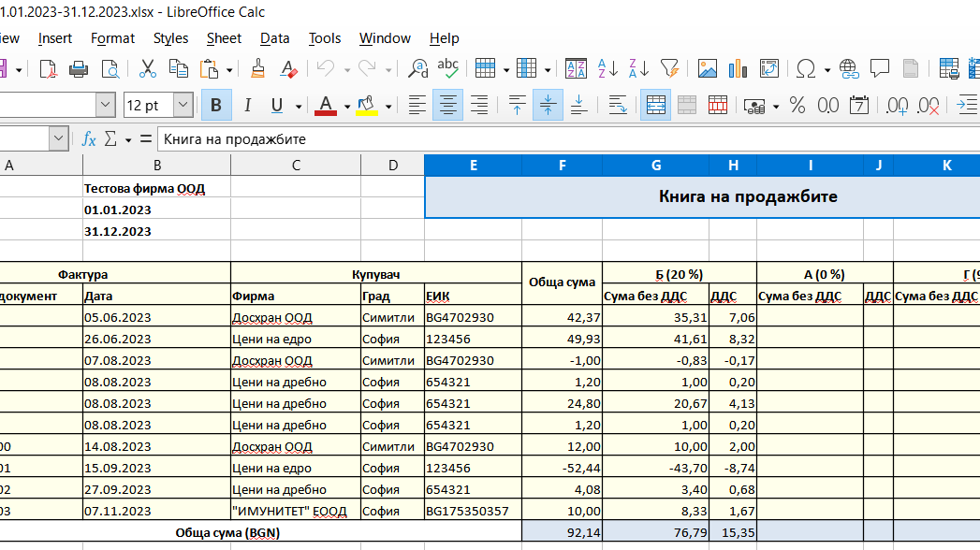The width and height of the screenshot is (980, 550).
Task: Toggle Bold formatting
Action: coord(216,106)
